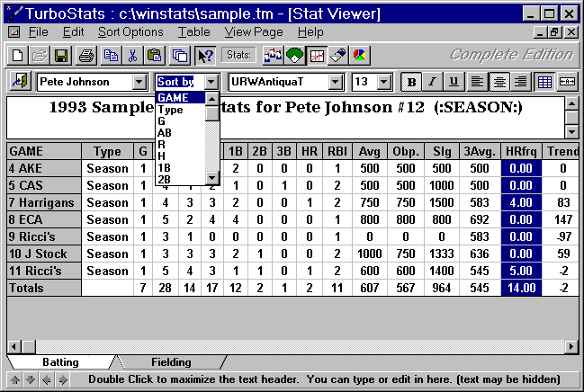Open the font size 13 dropdown
Screen dimensions: 584x392
383,82
